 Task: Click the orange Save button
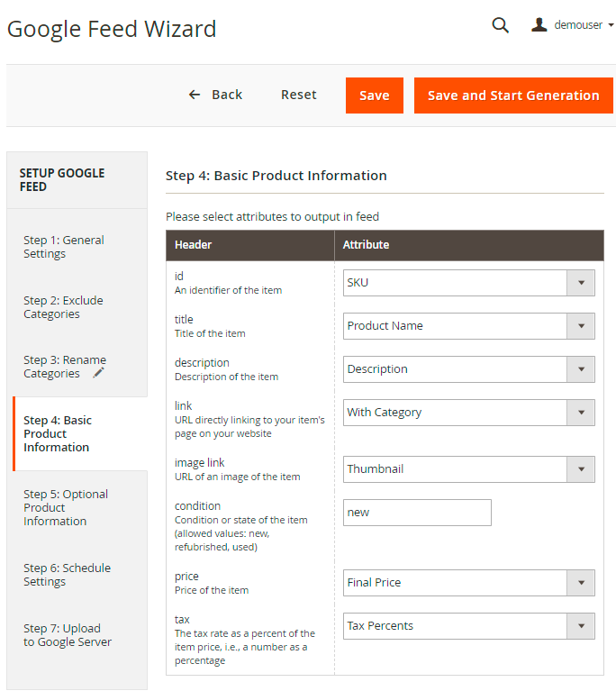point(374,95)
